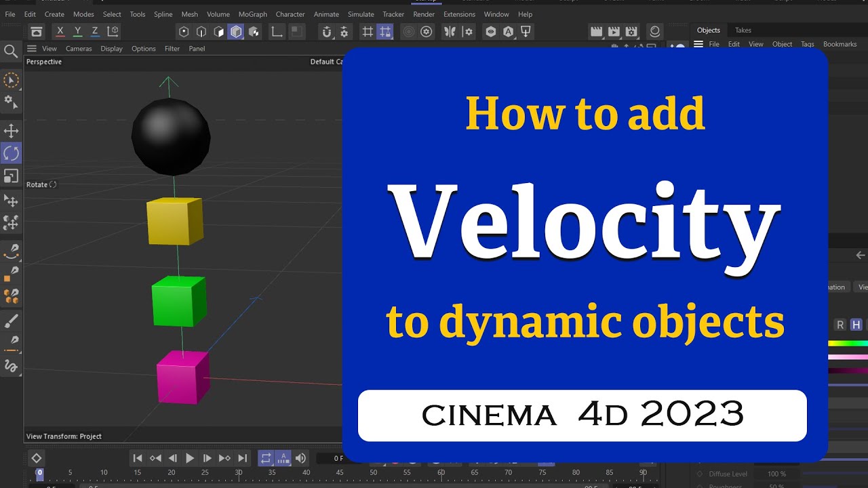Select the Rotate tool
Viewport: 868px width, 488px height.
[11, 153]
